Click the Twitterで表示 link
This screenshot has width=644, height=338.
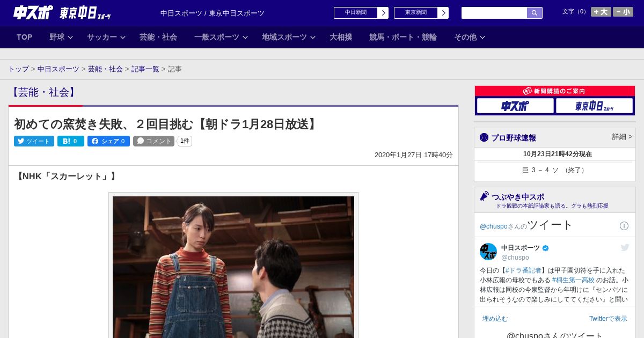coord(608,319)
